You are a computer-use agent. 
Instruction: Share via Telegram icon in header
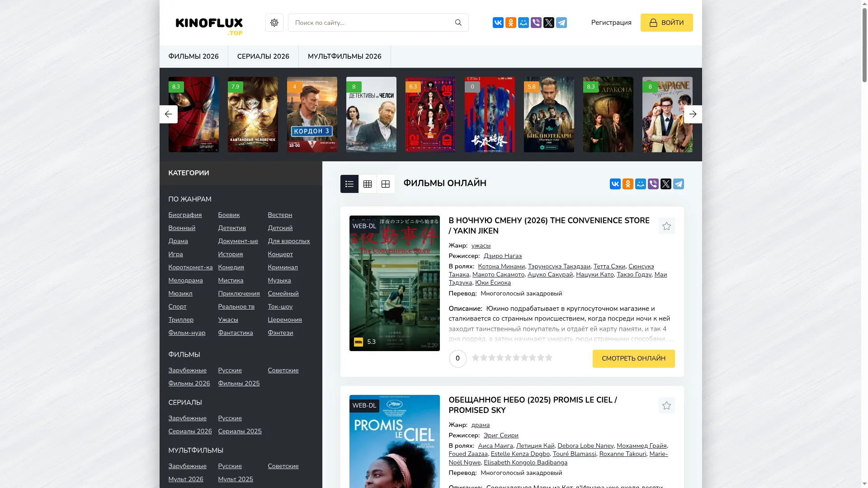(561, 23)
